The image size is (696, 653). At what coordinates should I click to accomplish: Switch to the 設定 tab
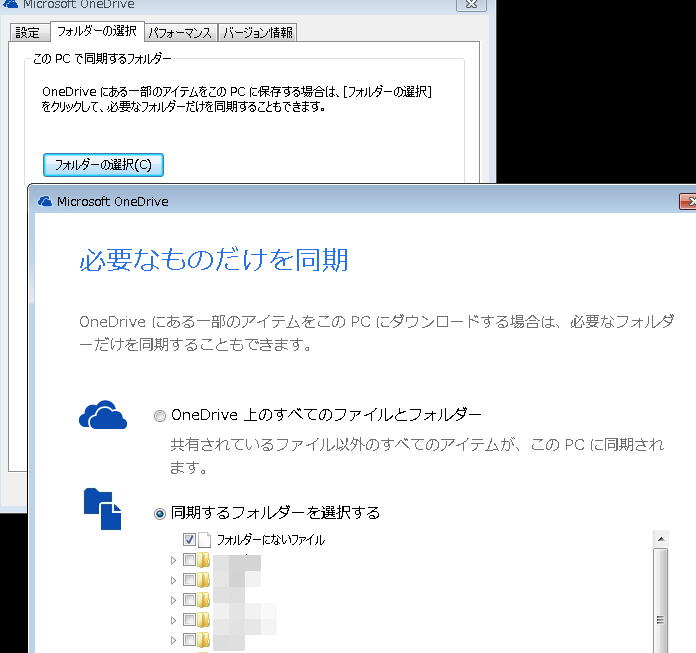tap(27, 33)
